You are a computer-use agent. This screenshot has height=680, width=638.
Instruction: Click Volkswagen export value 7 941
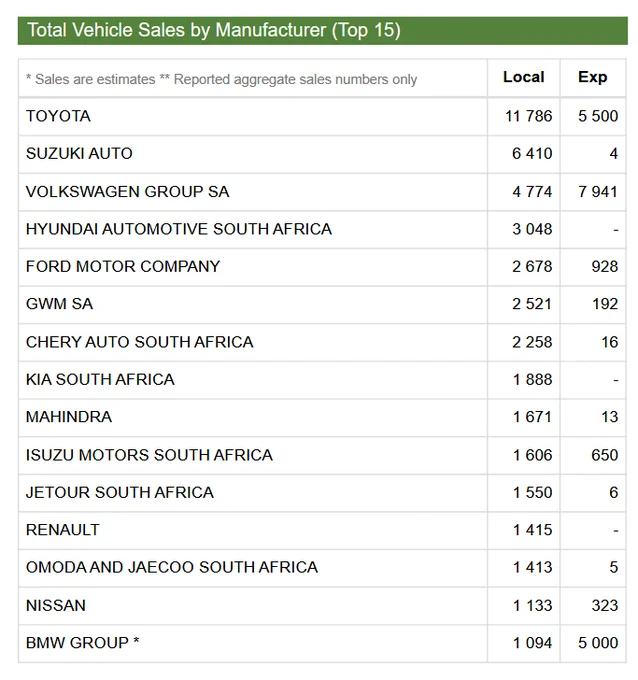(x=598, y=192)
